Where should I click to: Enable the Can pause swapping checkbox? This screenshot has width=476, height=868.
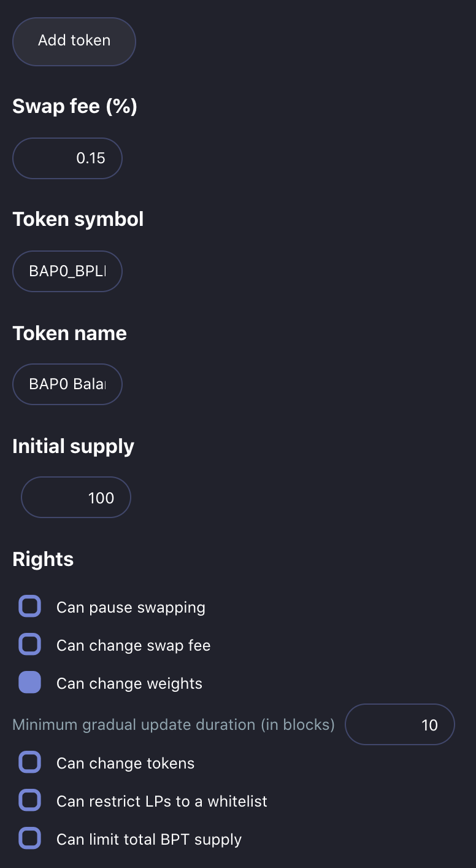30,606
